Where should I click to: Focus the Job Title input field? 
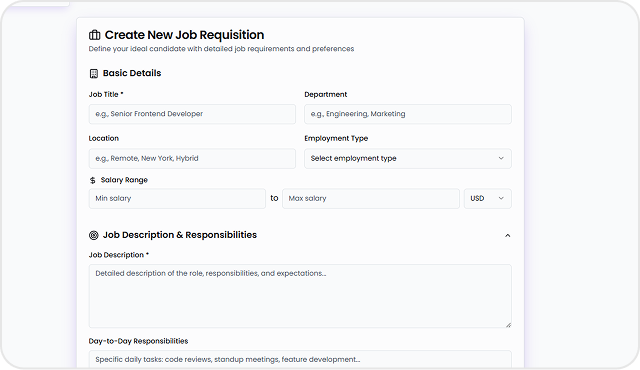click(192, 114)
